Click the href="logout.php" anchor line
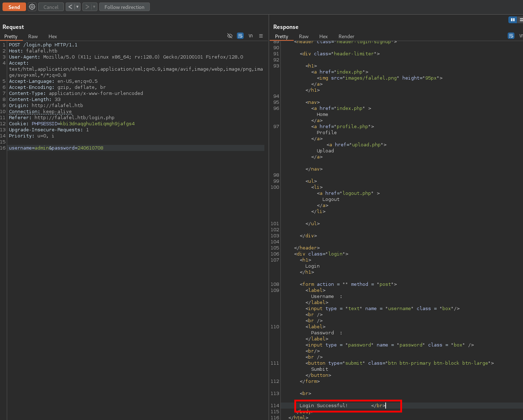Image resolution: width=523 pixels, height=420 pixels. coord(348,193)
